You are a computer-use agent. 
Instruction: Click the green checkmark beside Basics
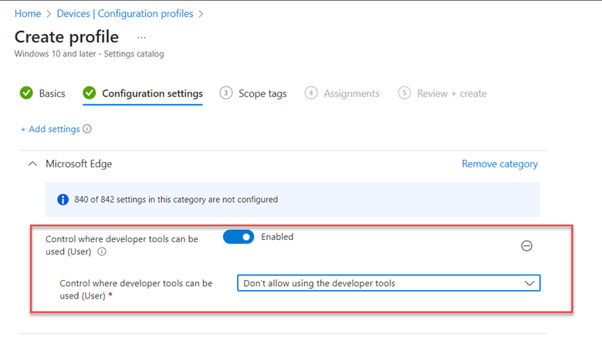26,93
